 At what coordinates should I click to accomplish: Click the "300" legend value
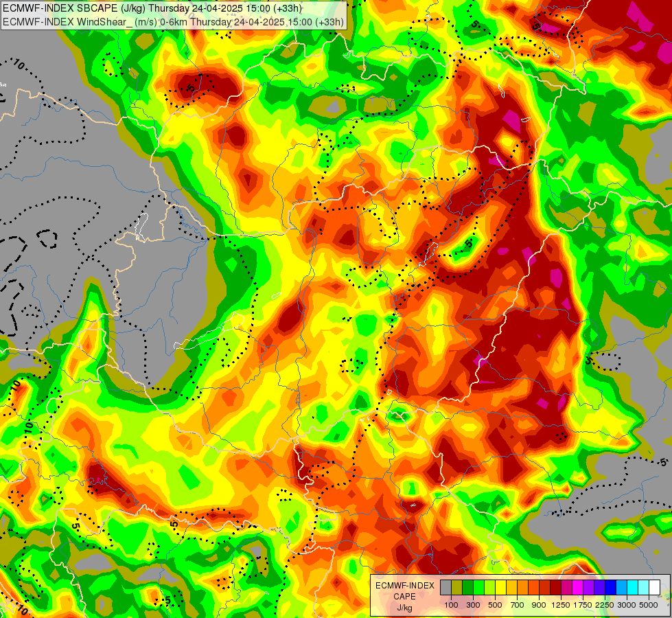[473, 605]
